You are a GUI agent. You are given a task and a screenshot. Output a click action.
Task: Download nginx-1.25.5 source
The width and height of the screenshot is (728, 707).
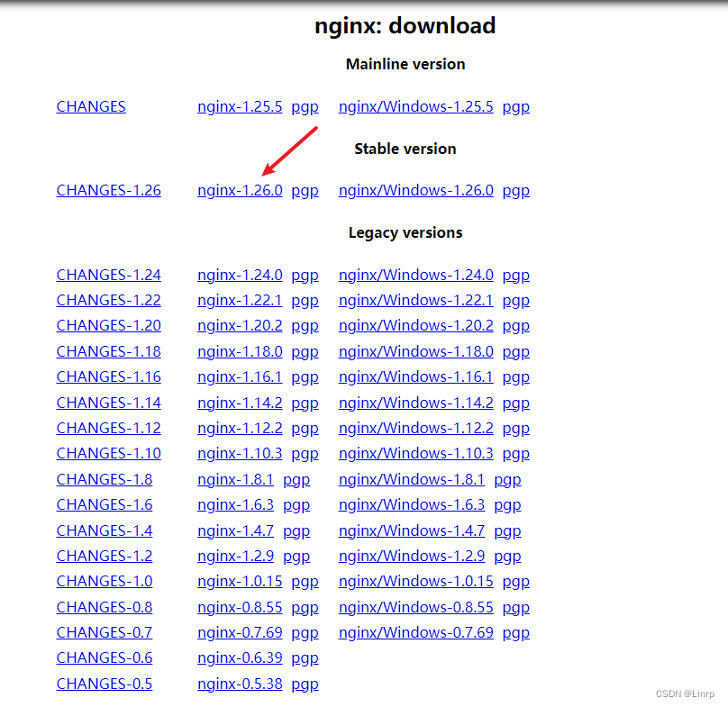(x=240, y=106)
